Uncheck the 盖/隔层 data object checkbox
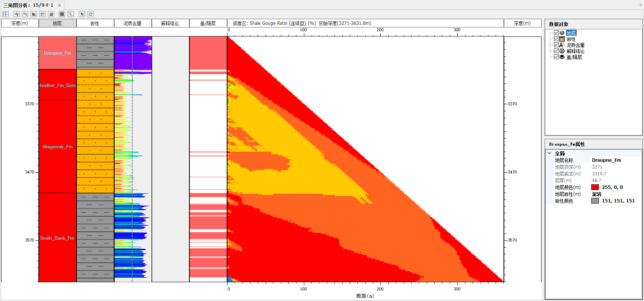 pos(556,57)
